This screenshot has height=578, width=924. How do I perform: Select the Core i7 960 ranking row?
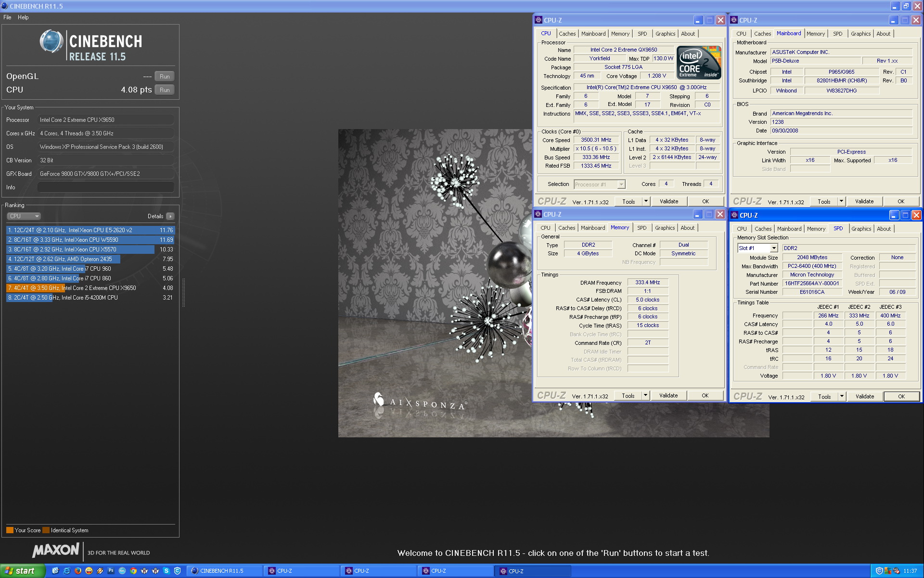(90, 269)
